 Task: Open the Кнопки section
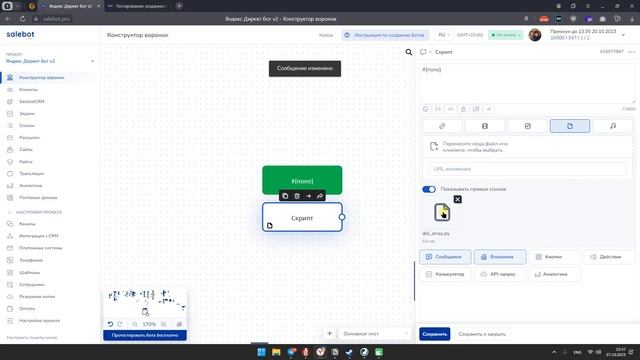pyautogui.click(x=554, y=257)
